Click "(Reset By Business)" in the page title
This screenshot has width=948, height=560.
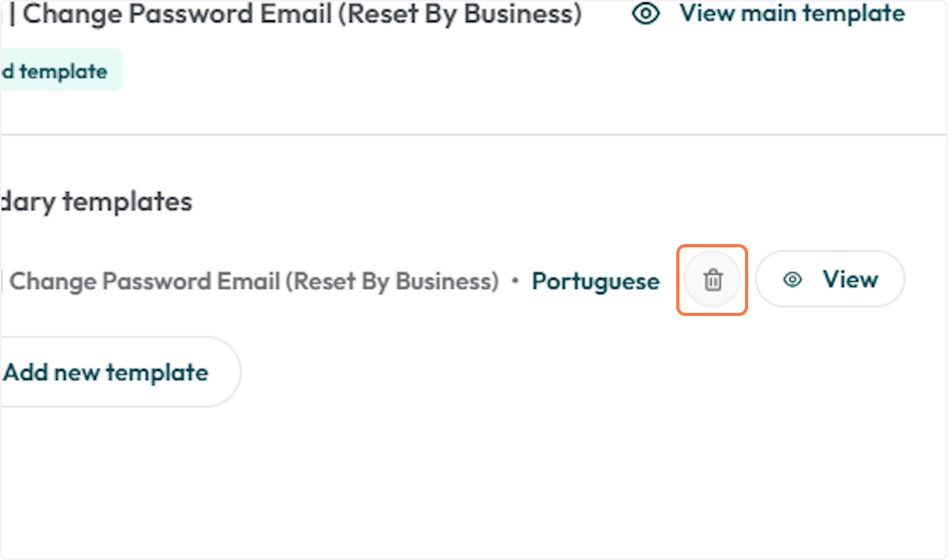click(458, 13)
